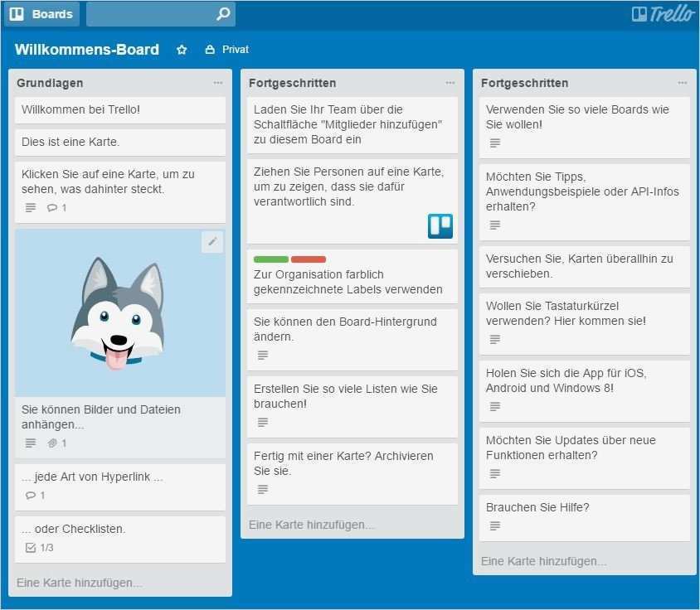This screenshot has width=700, height=610.
Task: Open card 'Ziehen Sie Personen auf eine Karte'
Action: tap(352, 201)
